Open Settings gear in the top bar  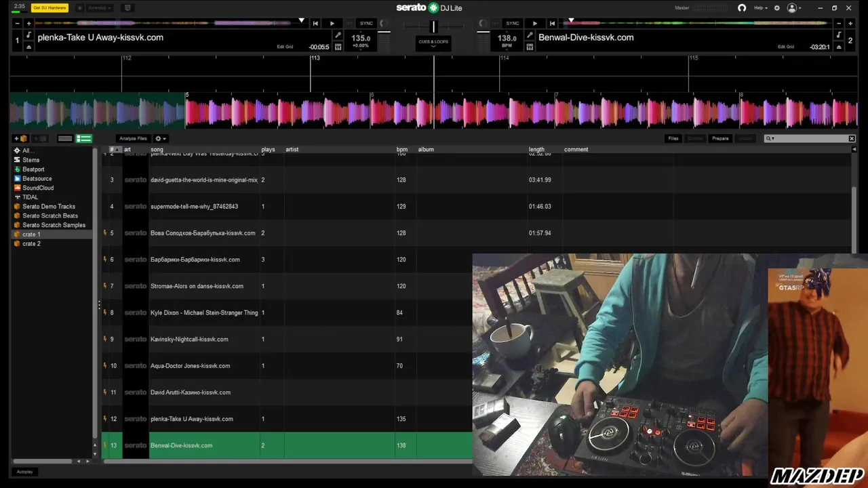click(x=777, y=7)
